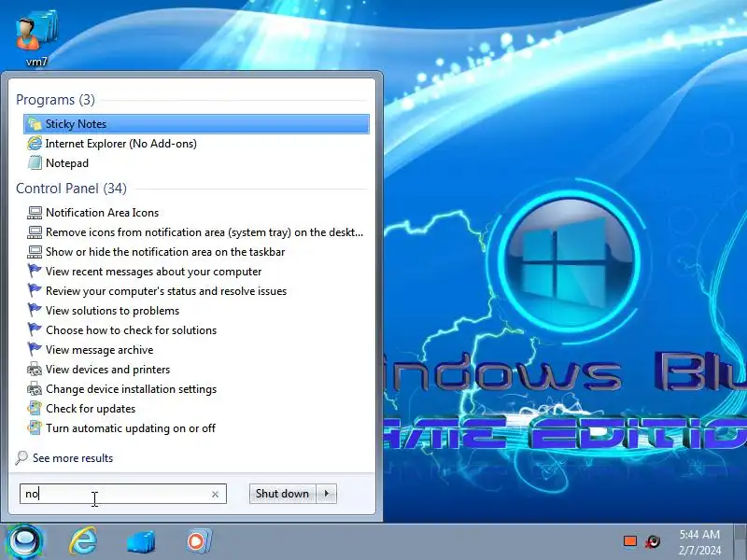This screenshot has height=560, width=747.
Task: Select Internet Explorer (No Add-ons) result
Action: point(196,144)
